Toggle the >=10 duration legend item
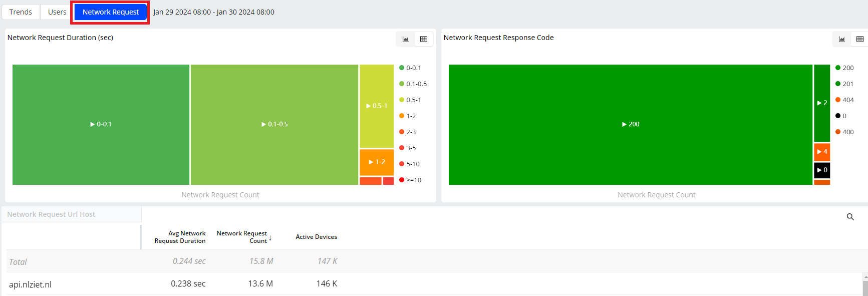The image size is (868, 296). tap(410, 180)
